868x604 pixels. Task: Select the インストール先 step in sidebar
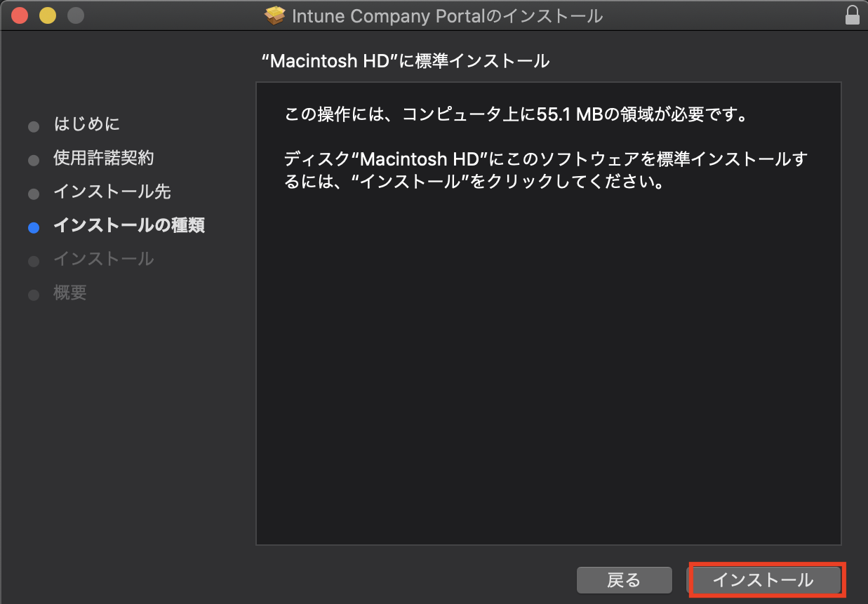(112, 192)
